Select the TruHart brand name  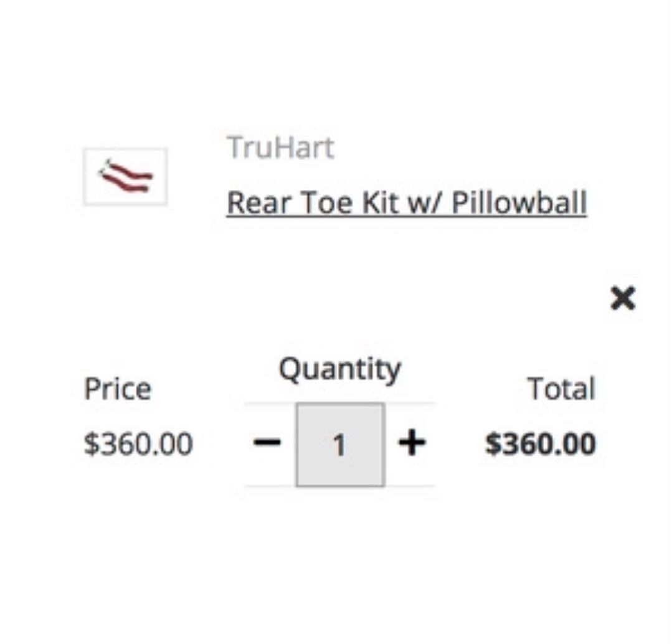280,148
